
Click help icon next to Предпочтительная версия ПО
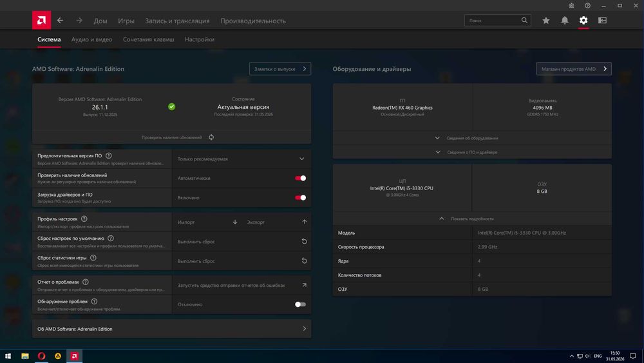(x=108, y=156)
